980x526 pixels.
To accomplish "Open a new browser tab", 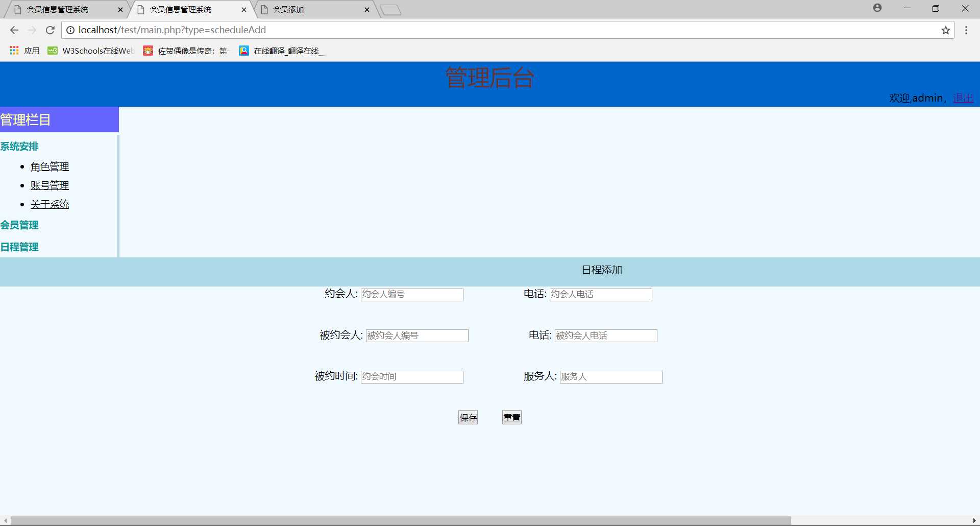I will click(391, 10).
